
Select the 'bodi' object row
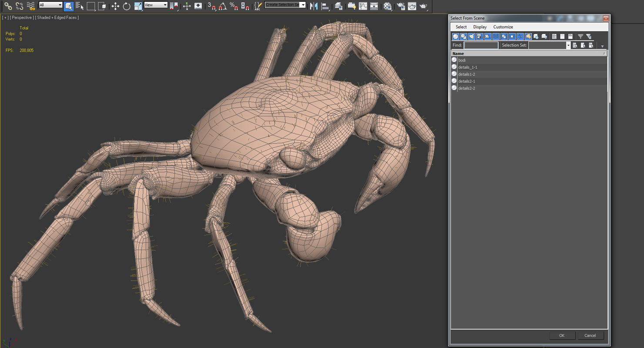click(x=529, y=60)
